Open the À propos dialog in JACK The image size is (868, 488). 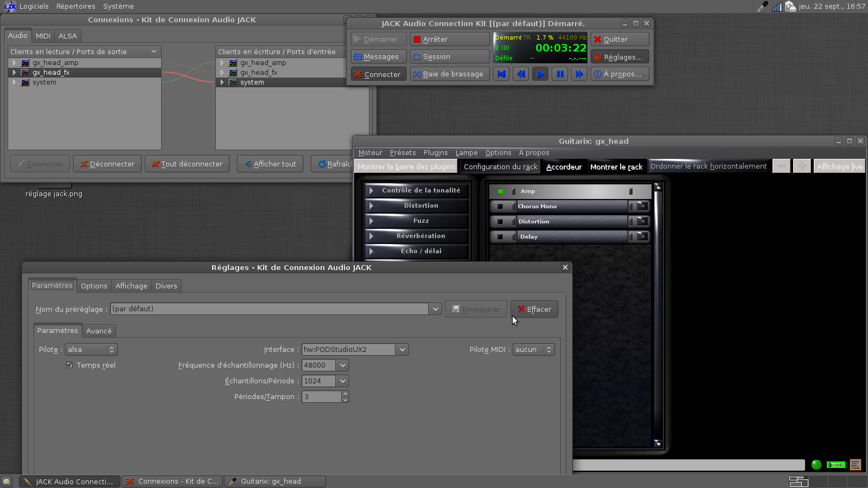(620, 74)
